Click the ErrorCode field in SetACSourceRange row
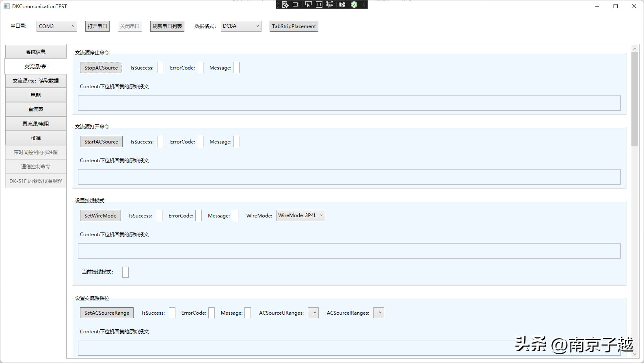The height and width of the screenshot is (363, 644). click(212, 313)
